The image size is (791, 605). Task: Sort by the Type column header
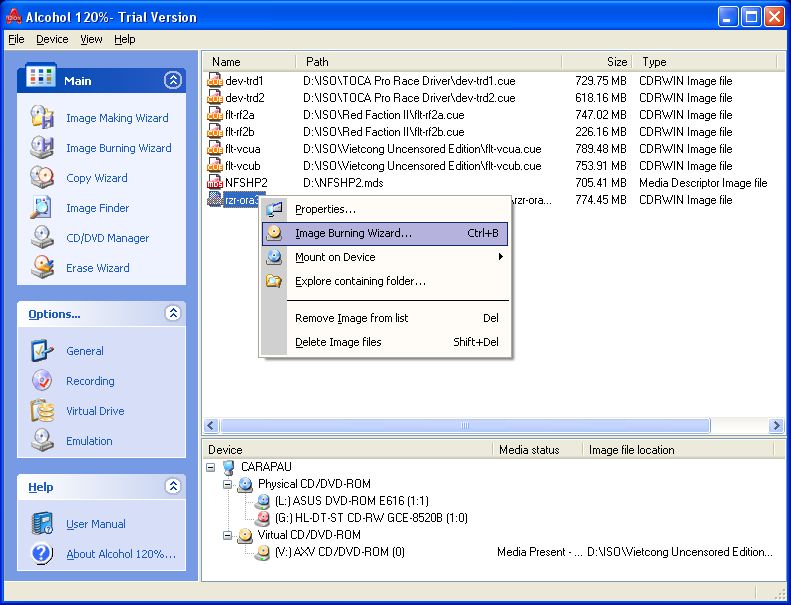coord(704,62)
